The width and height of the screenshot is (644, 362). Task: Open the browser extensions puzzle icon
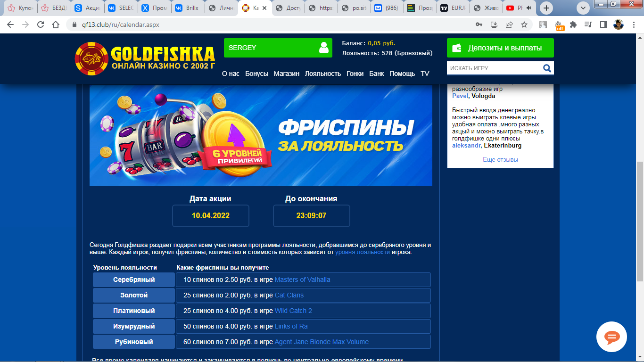[x=573, y=25]
